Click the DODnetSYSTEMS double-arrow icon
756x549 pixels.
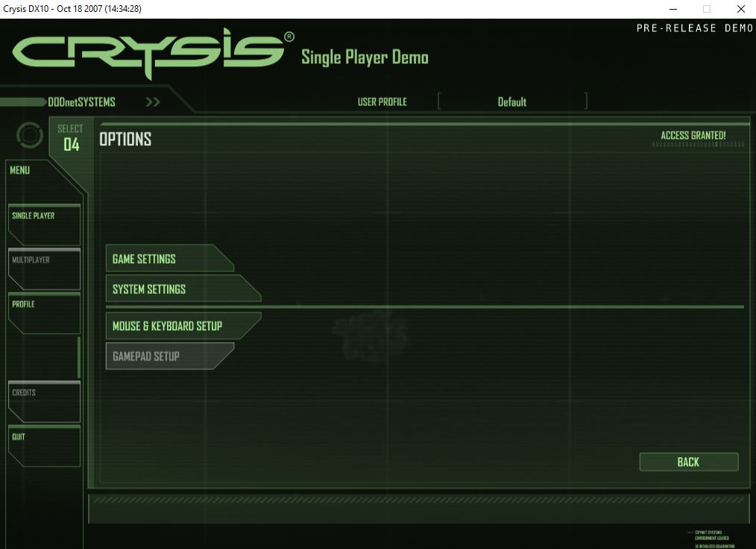(153, 101)
